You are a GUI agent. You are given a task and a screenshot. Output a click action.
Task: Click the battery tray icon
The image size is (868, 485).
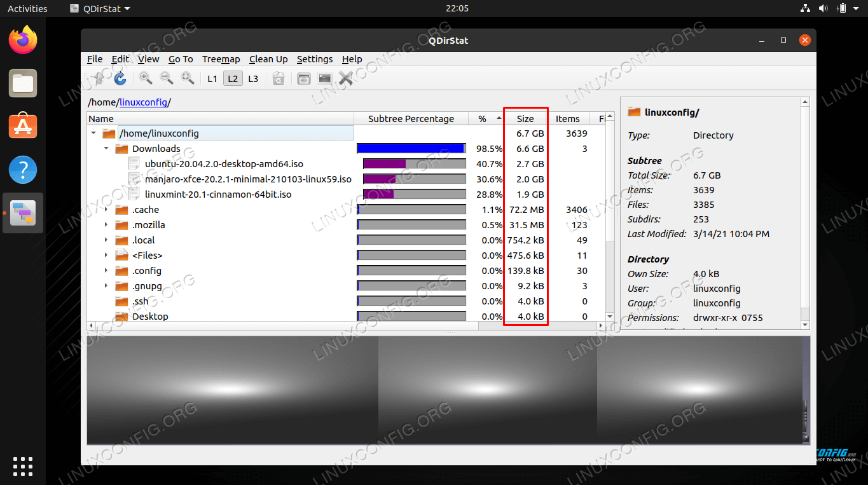coord(842,8)
